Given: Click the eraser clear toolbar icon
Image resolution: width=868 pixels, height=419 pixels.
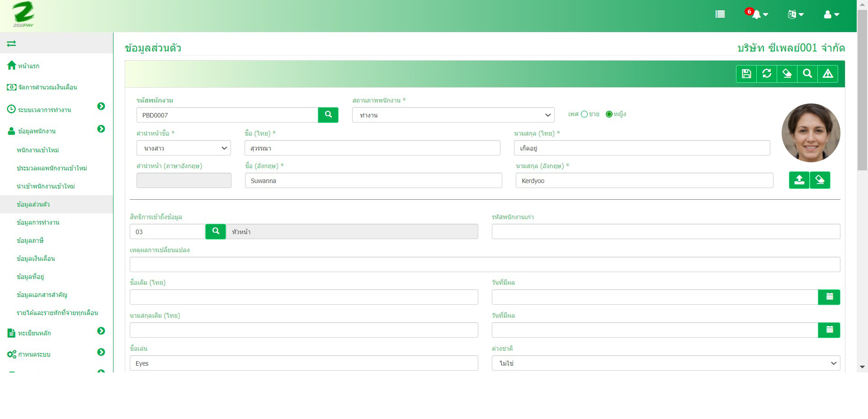Looking at the screenshot, I should pyautogui.click(x=787, y=74).
